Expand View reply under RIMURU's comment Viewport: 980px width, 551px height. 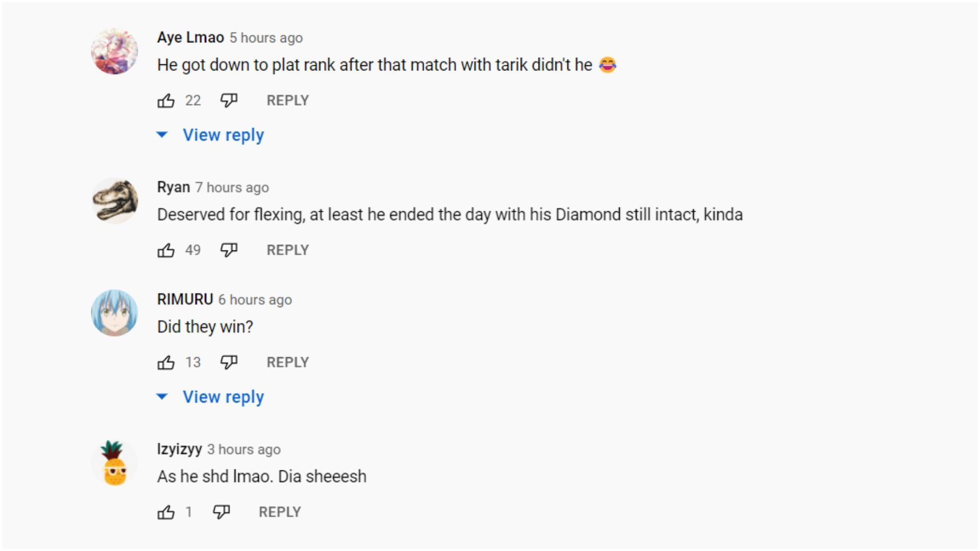(x=223, y=397)
